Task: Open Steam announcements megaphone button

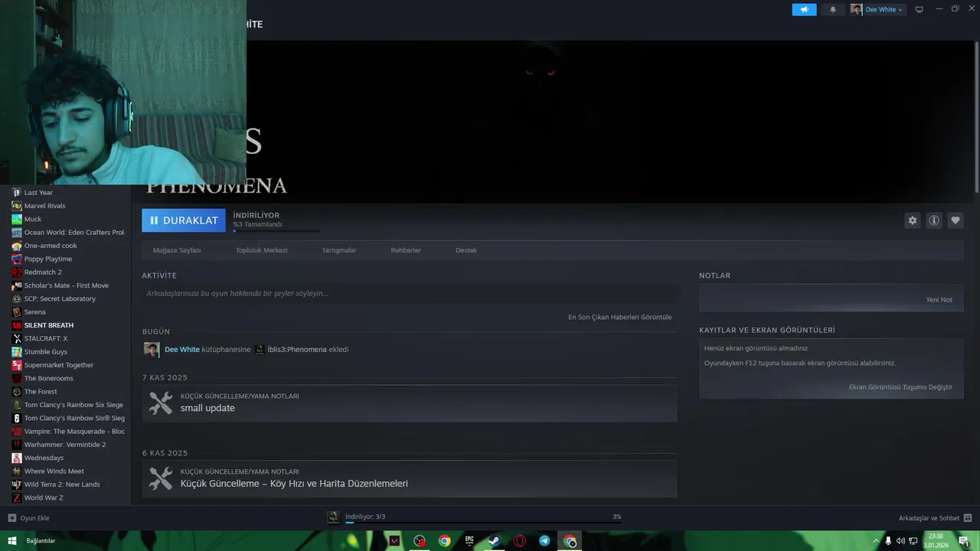Action: coord(804,9)
